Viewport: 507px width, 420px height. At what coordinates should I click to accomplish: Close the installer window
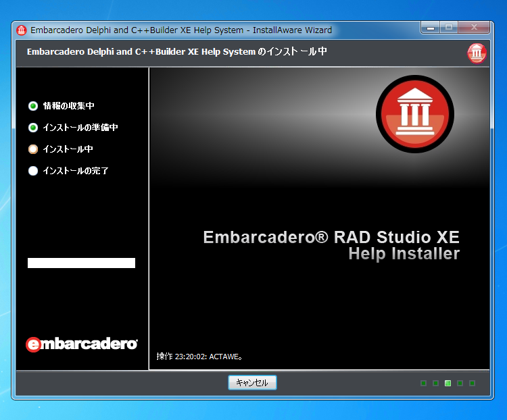tap(474, 28)
